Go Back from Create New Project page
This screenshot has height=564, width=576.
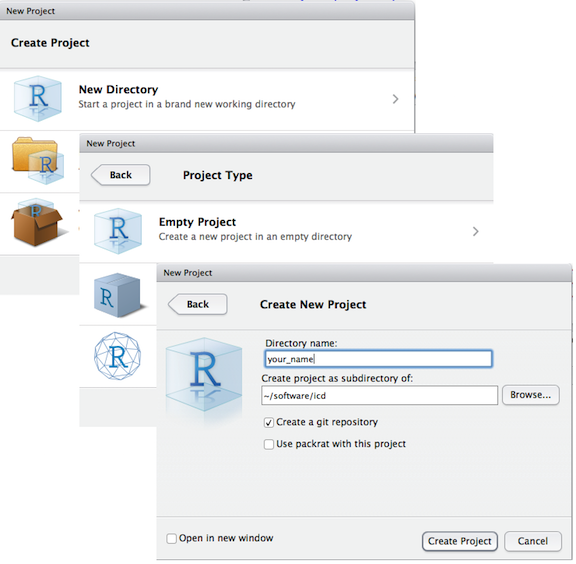click(x=198, y=304)
